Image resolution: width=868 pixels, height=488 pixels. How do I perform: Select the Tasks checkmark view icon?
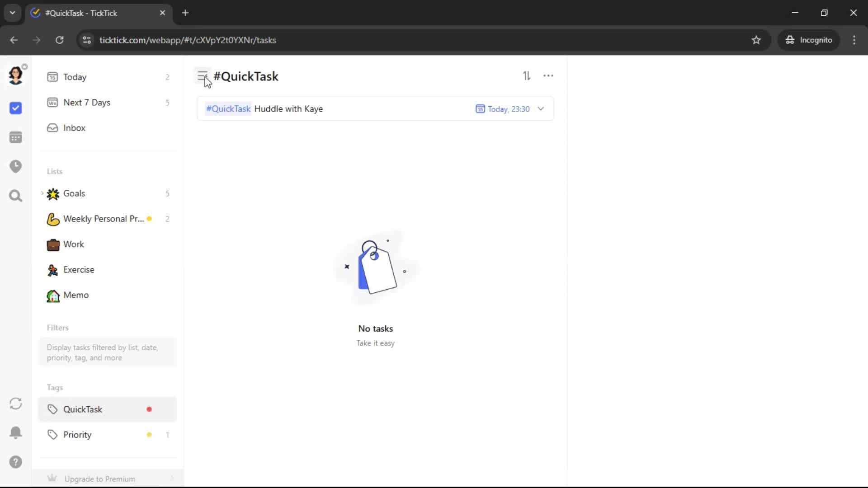coord(15,108)
